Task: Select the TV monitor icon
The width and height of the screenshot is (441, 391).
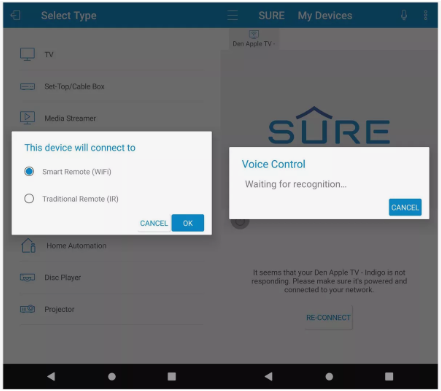Action: 27,54
